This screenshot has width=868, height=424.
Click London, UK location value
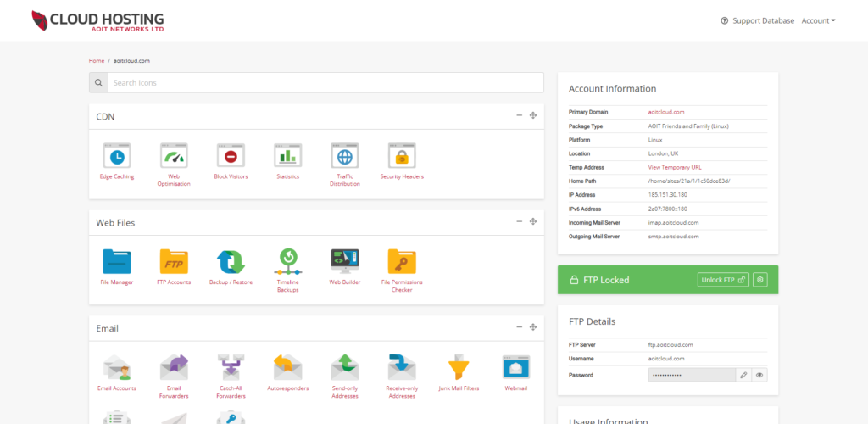[x=665, y=153]
